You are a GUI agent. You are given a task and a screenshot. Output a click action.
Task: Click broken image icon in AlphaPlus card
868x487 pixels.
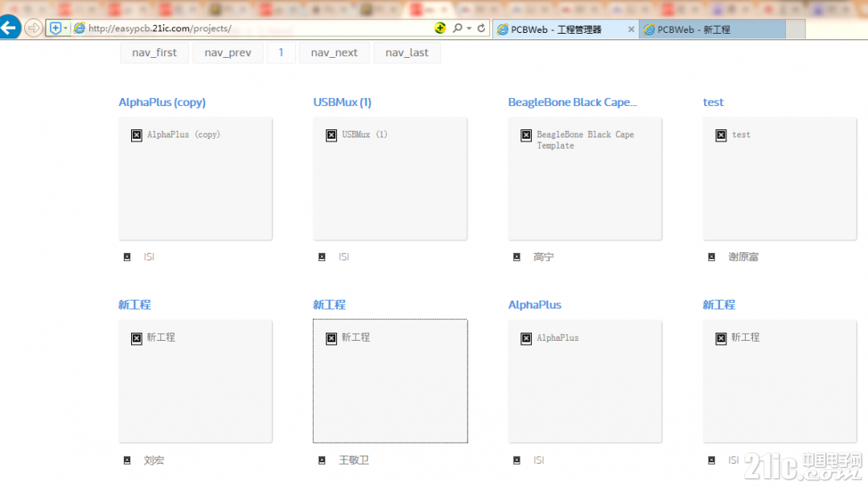click(526, 338)
